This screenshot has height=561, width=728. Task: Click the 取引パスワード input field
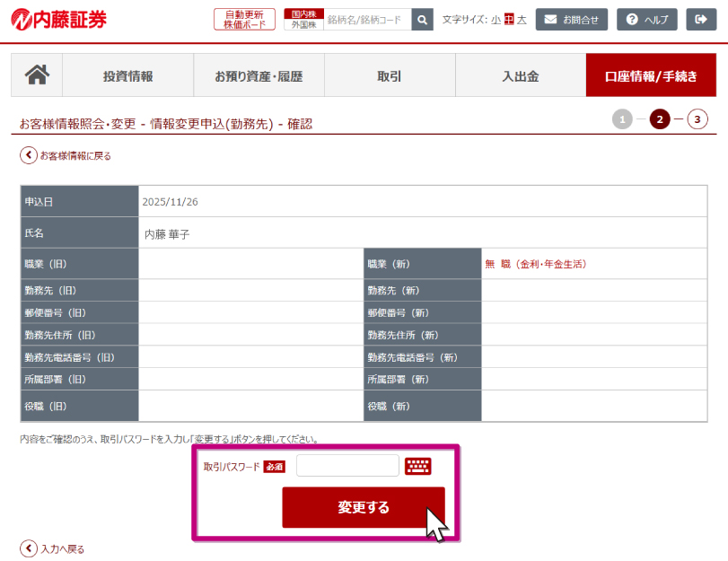pos(347,466)
